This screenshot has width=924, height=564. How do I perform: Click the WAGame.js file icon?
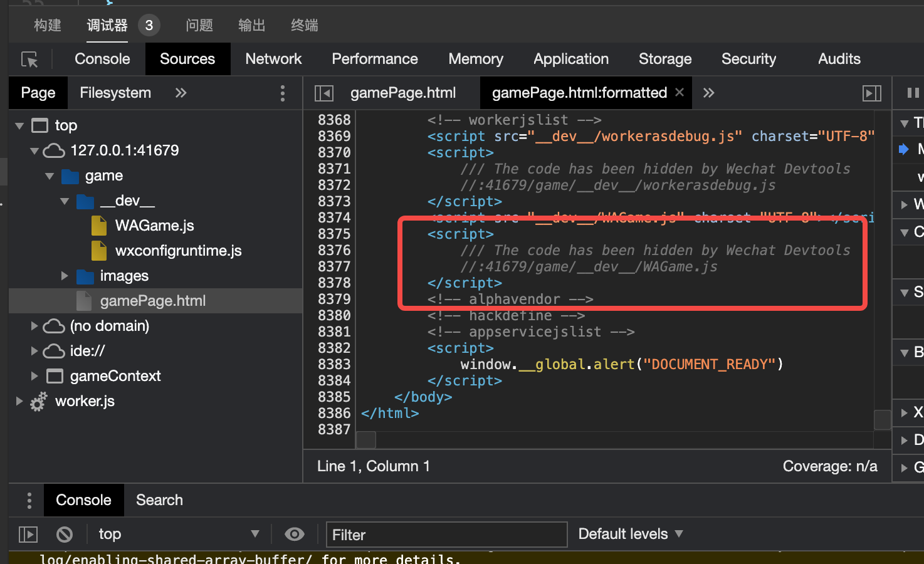click(x=99, y=226)
